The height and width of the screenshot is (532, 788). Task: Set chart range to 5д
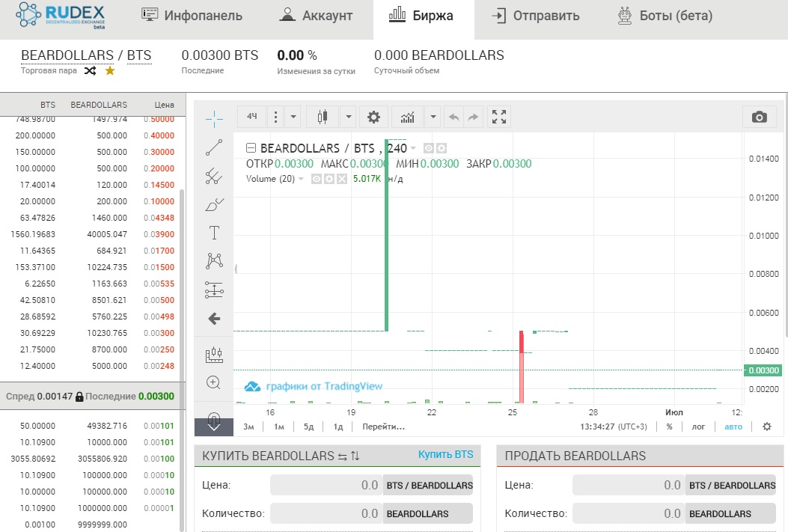coord(308,426)
